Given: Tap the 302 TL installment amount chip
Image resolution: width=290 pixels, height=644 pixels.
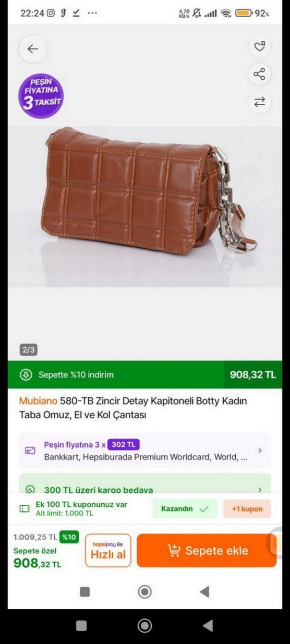Looking at the screenshot, I should [124, 445].
